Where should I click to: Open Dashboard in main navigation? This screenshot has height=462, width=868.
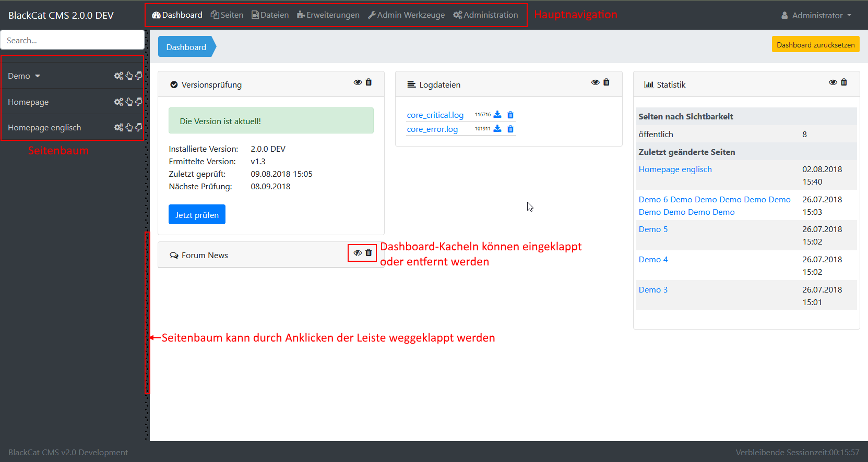tap(177, 15)
